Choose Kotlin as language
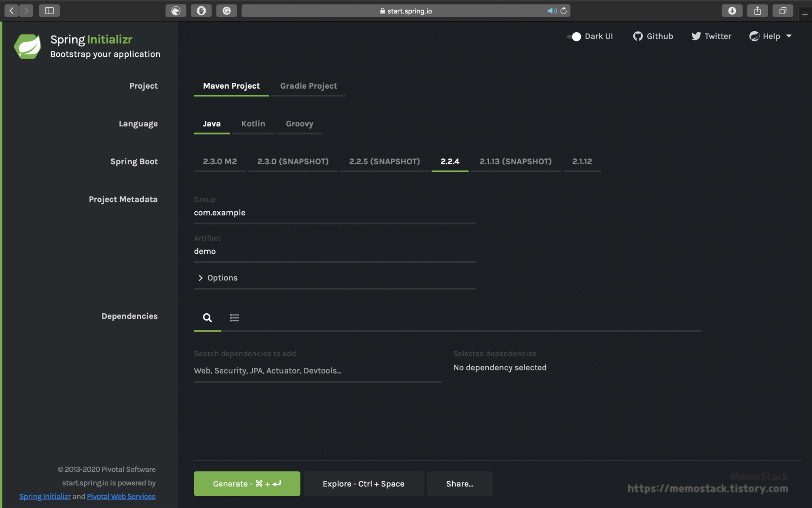 [253, 124]
